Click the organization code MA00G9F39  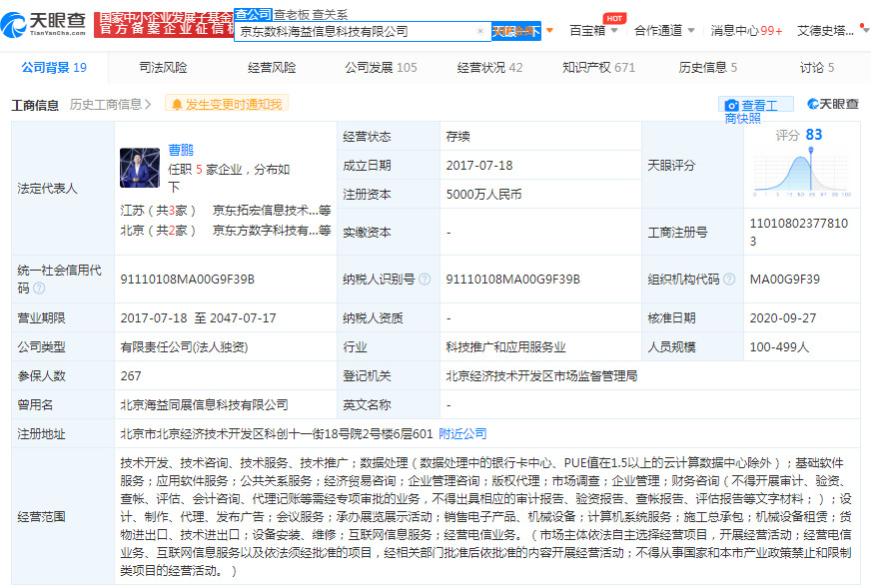click(x=785, y=280)
